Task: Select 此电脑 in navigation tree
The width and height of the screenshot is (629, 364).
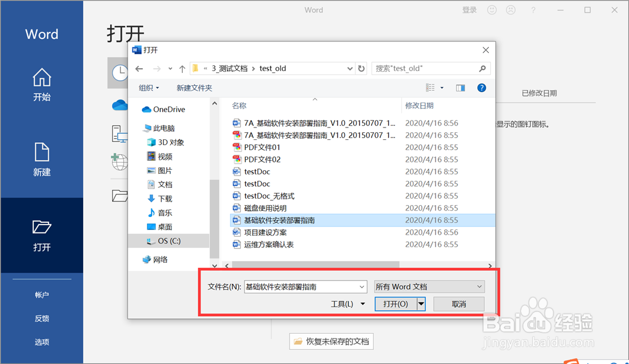Action: click(159, 128)
